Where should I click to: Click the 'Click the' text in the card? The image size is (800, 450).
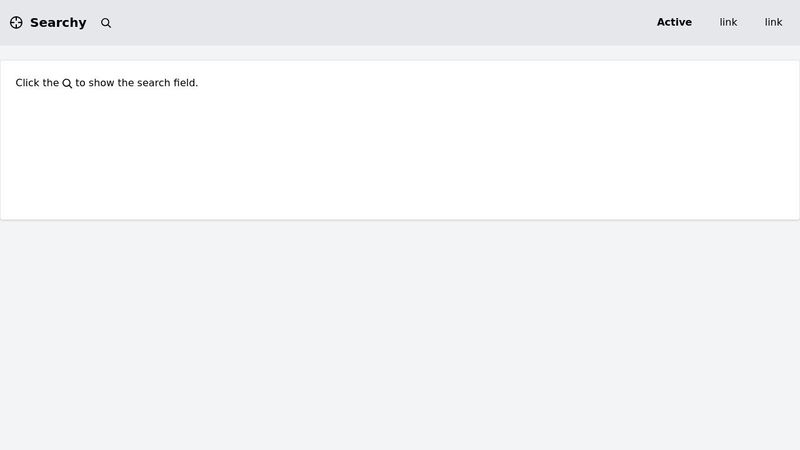[x=37, y=83]
